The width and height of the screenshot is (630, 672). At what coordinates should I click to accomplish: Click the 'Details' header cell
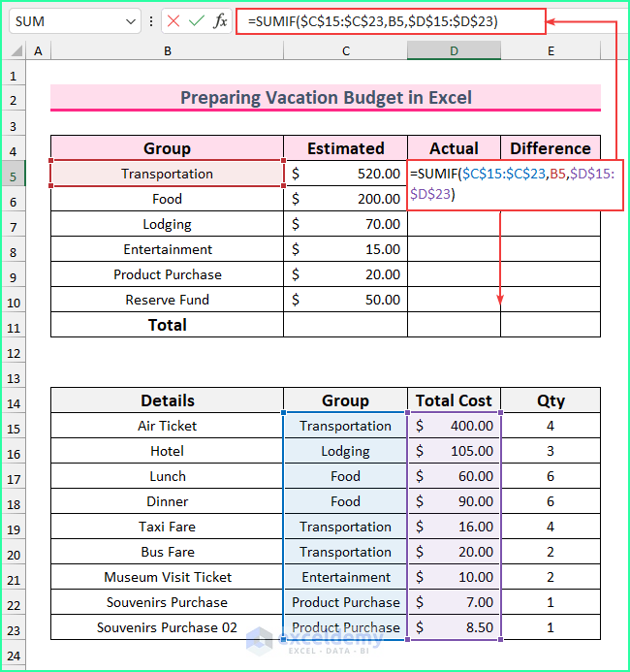click(x=167, y=400)
